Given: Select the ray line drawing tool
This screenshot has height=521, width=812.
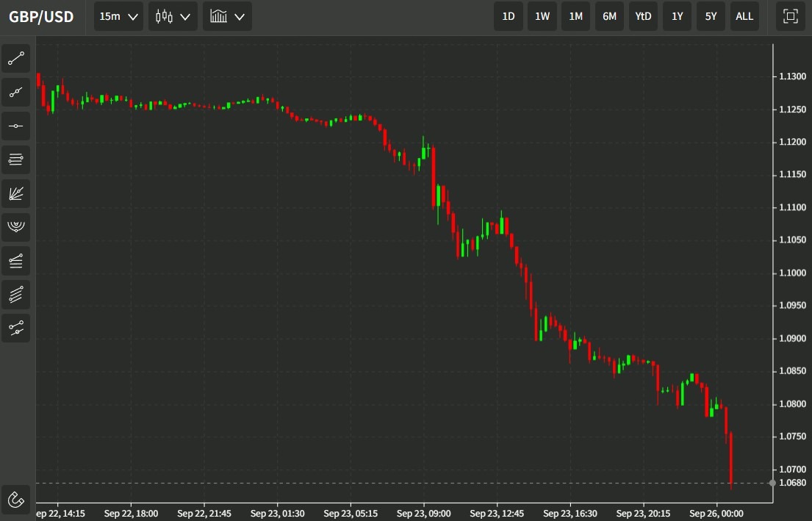Looking at the screenshot, I should tap(15, 93).
